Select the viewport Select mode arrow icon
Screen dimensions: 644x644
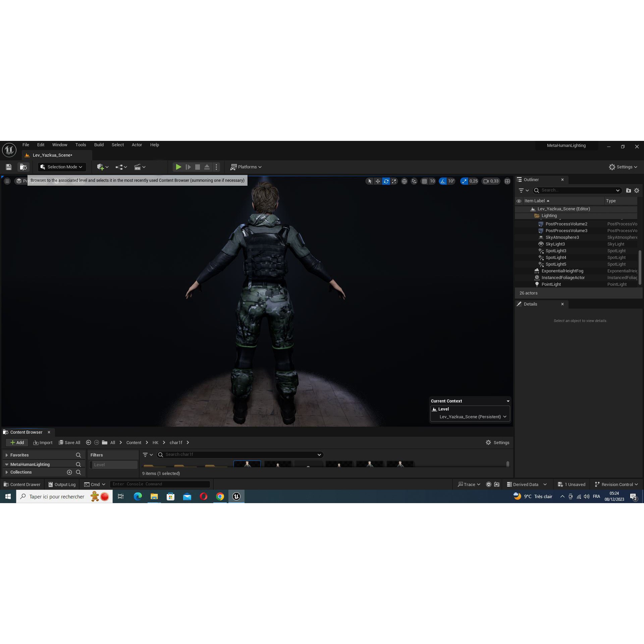[370, 181]
